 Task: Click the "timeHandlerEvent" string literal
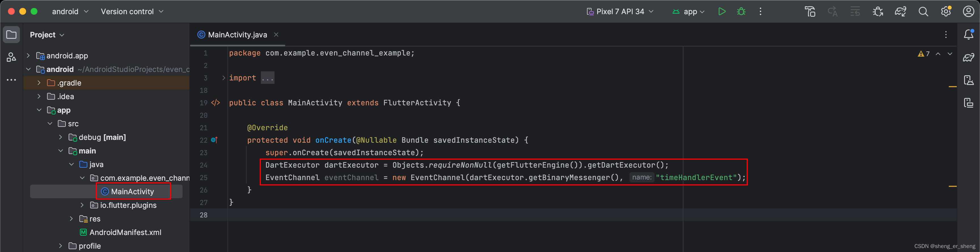coord(696,178)
